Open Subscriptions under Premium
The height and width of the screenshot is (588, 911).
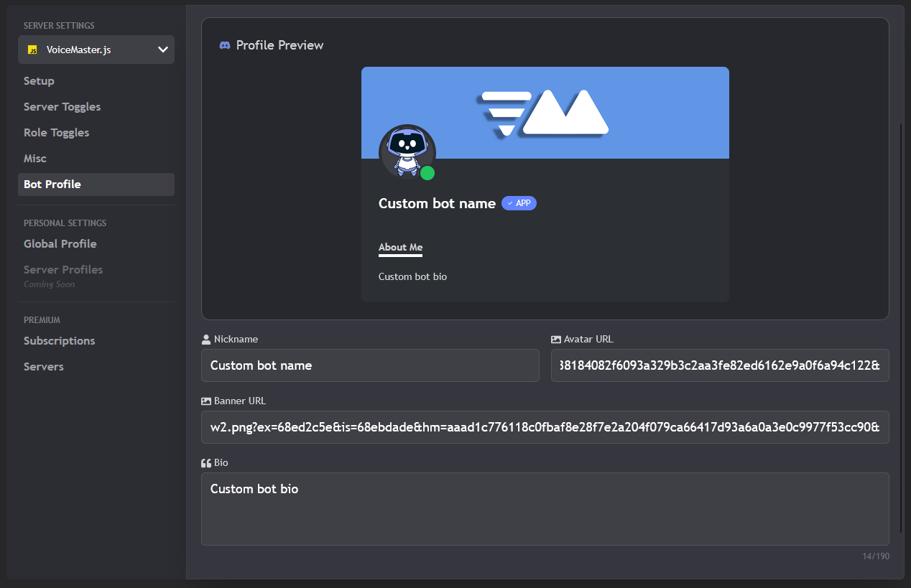[59, 340]
